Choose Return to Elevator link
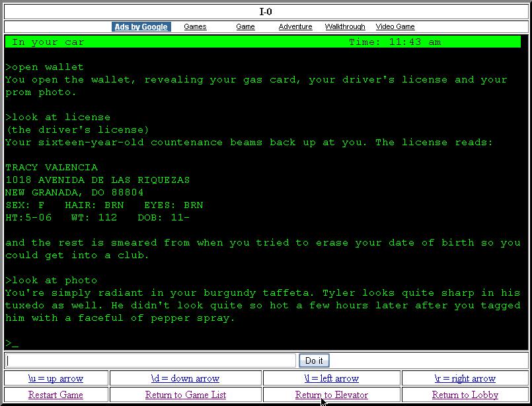This screenshot has width=532, height=406. pyautogui.click(x=331, y=395)
